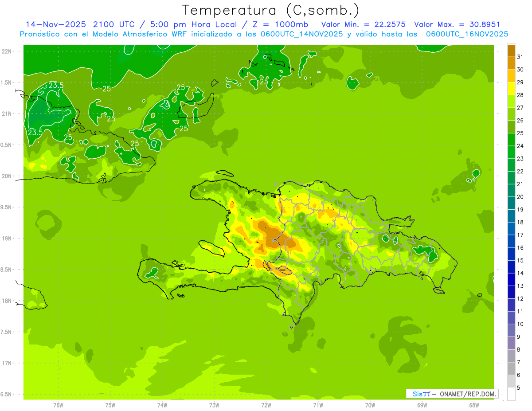Pick the topmost brown swatch above legend 31
The height and width of the screenshot is (411, 532).
click(x=511, y=51)
